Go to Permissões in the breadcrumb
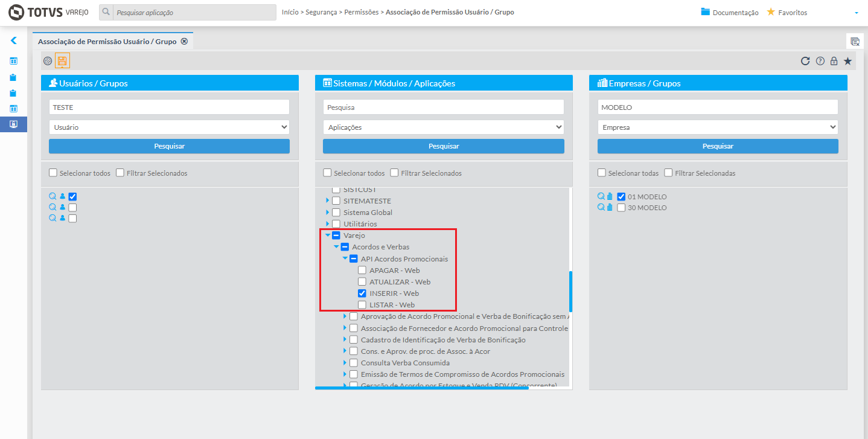 coord(362,12)
